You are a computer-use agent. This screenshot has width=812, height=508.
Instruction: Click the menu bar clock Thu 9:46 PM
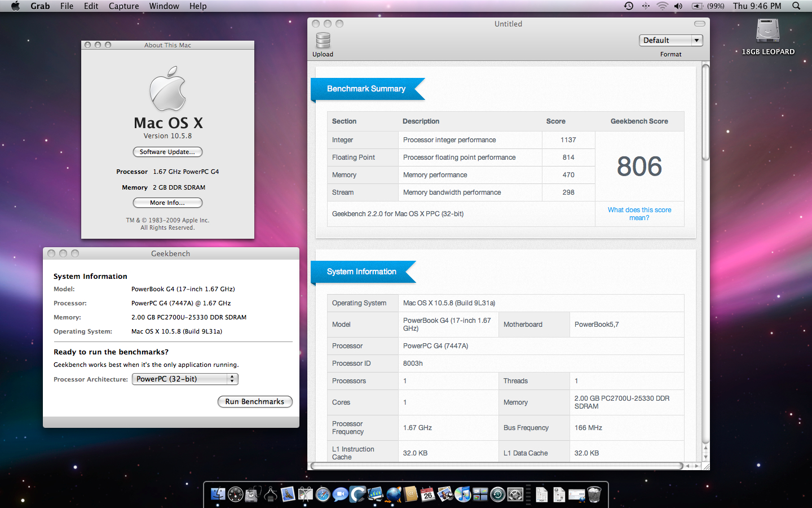(757, 6)
